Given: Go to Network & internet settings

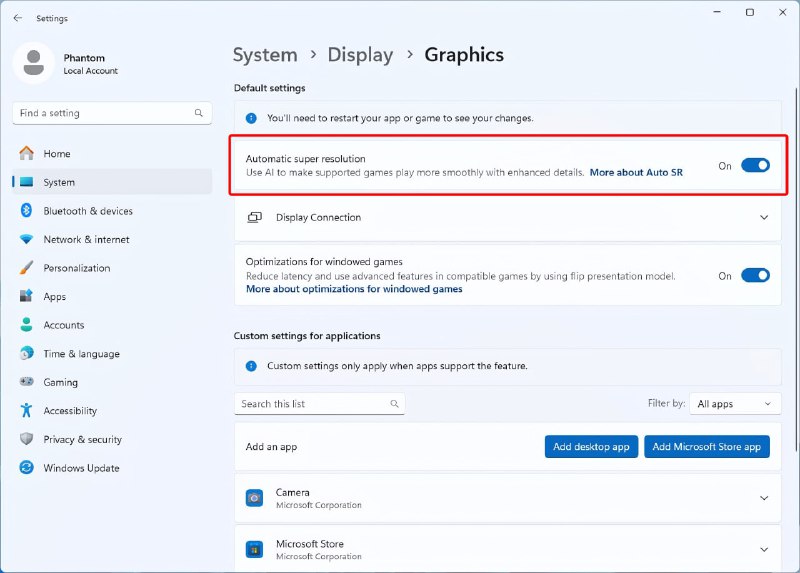Looking at the screenshot, I should point(112,239).
